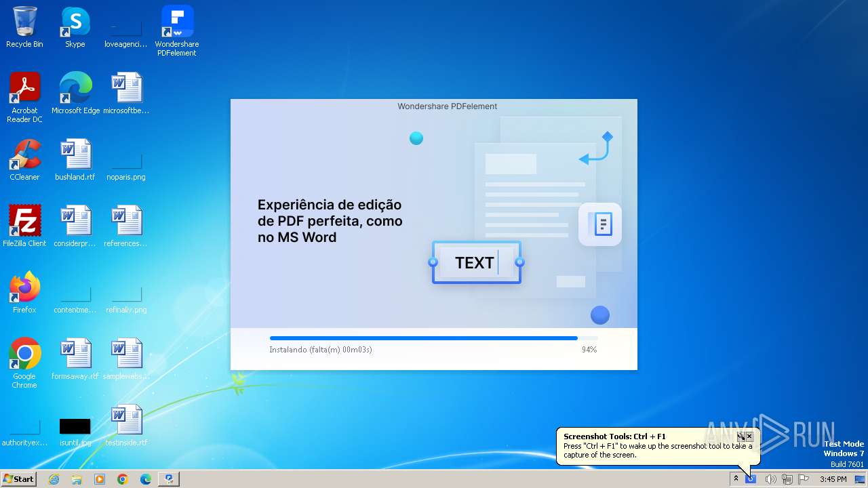Open the Acrobat Reader DC shortcut

[x=24, y=97]
